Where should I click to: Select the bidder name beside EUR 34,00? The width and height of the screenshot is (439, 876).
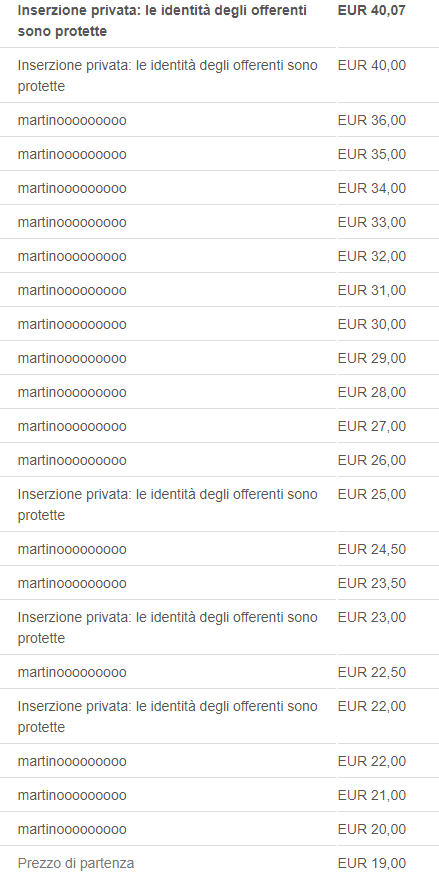coord(71,188)
